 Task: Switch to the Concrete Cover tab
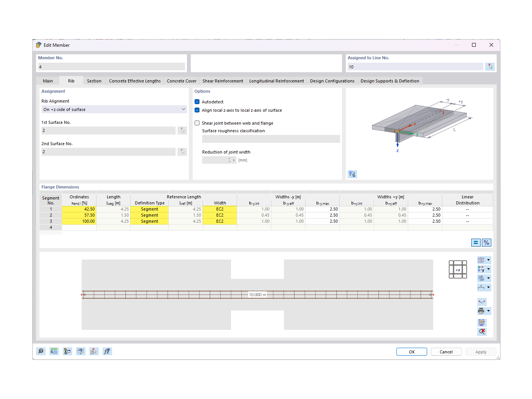click(181, 81)
